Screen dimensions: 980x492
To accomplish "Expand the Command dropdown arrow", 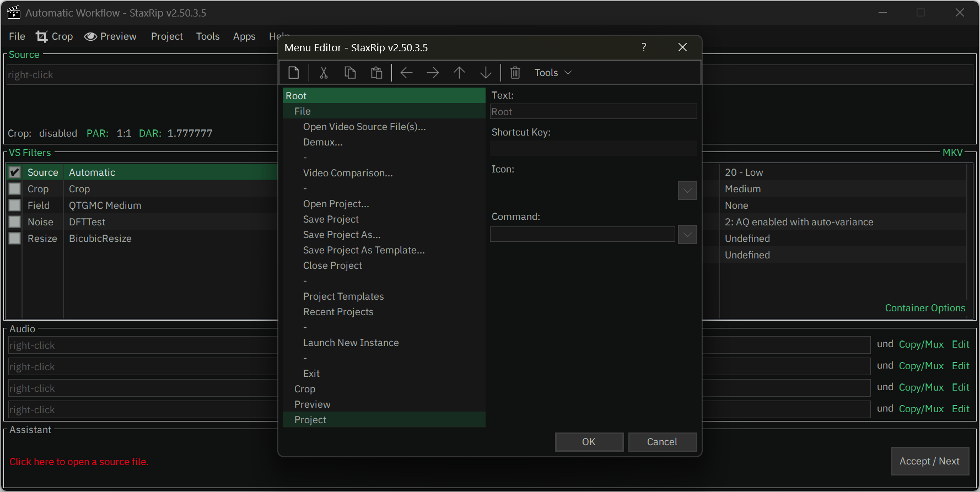I will pyautogui.click(x=687, y=235).
